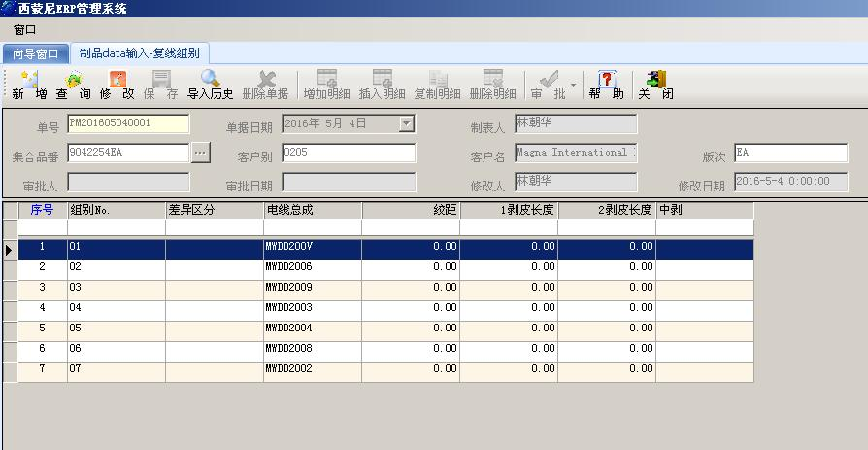868x450 pixels.
Task: Click the 单号 field PM201605040001
Action: 128,123
